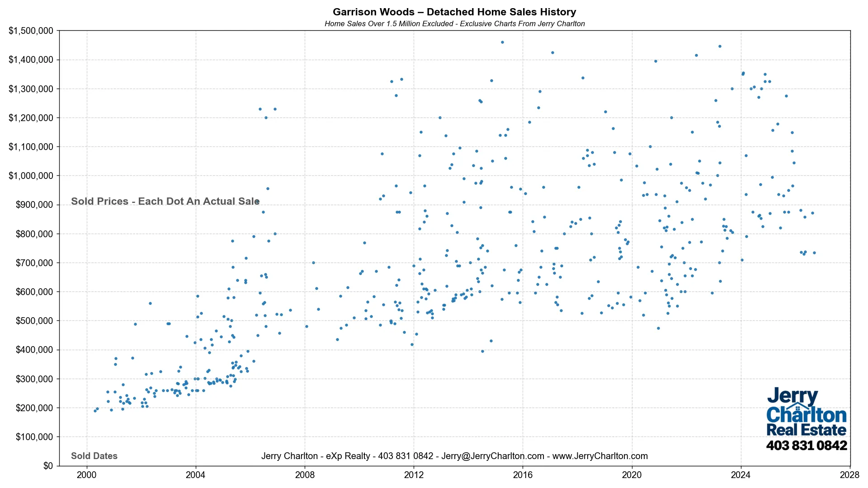Image resolution: width=868 pixels, height=488 pixels.
Task: Click the $700,000 y-axis label
Action: coord(34,263)
